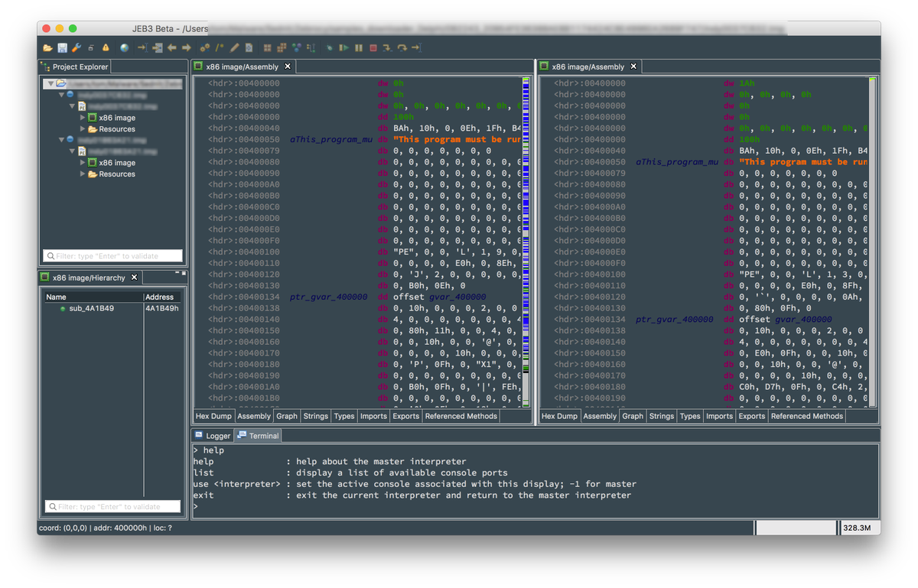Start debugging with the bug icon

(x=330, y=47)
